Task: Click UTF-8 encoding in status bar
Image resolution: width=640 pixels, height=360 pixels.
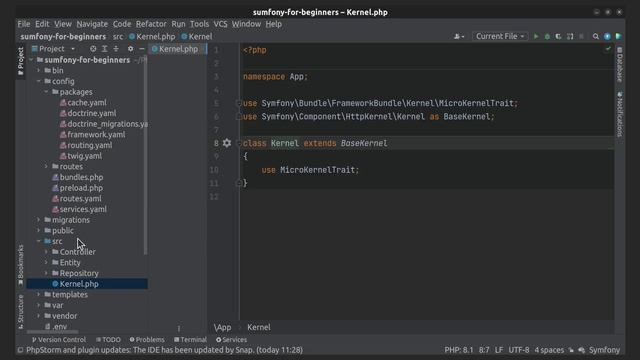Action: tap(519, 350)
